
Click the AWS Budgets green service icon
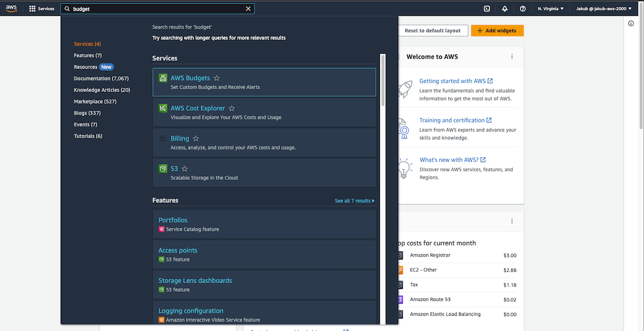[163, 78]
